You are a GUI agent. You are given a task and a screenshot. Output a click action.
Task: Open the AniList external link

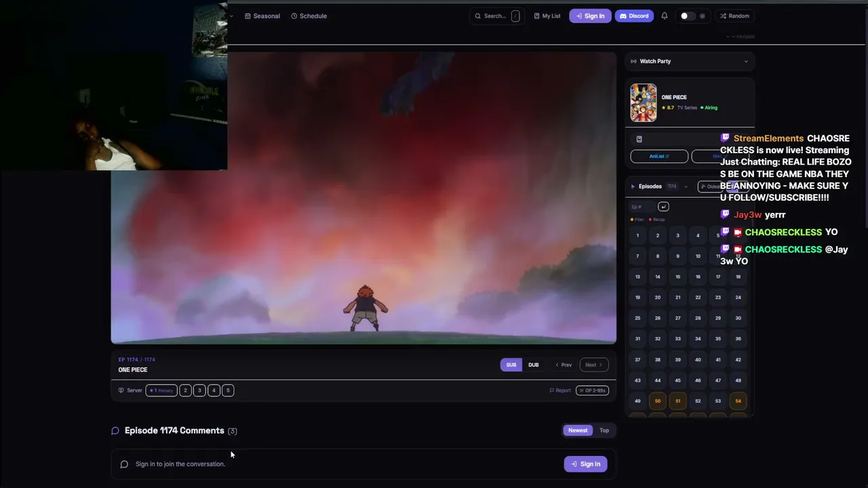click(x=659, y=157)
